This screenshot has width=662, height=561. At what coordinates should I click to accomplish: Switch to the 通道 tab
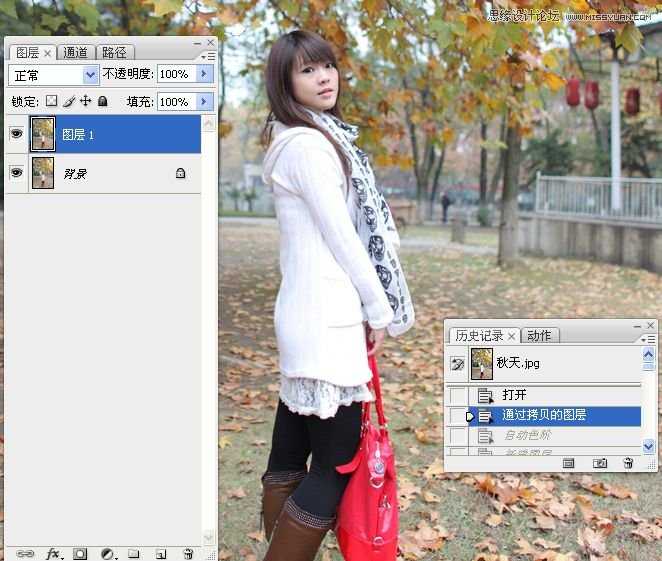point(75,52)
